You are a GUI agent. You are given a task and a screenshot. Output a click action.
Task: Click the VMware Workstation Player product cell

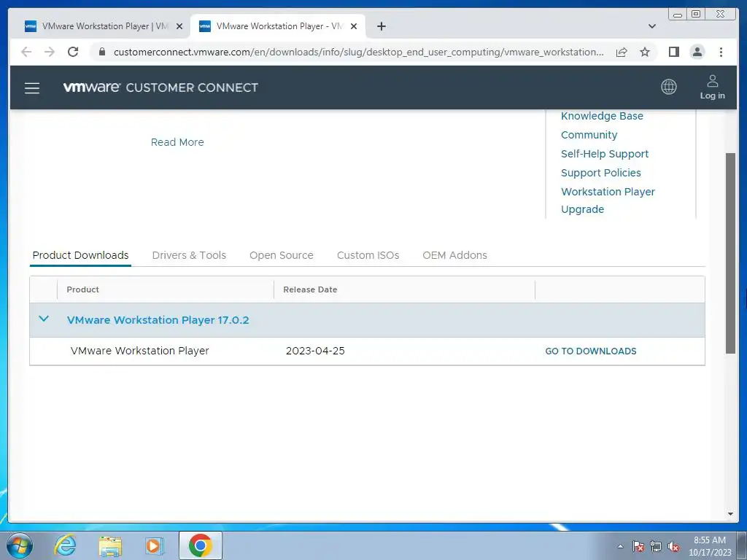tap(139, 351)
